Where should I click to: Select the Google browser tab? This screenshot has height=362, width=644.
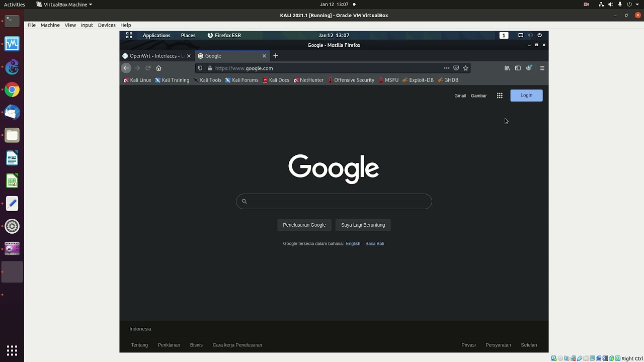232,56
